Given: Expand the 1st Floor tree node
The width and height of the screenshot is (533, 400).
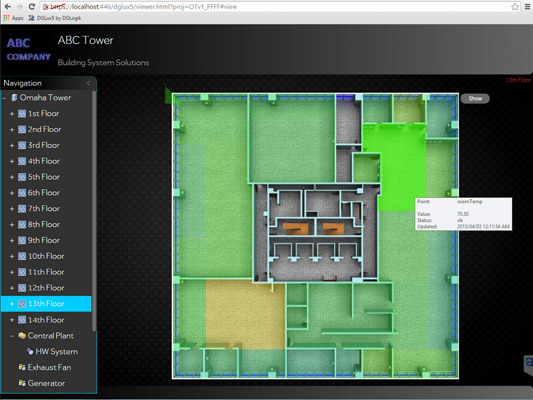Looking at the screenshot, I should [12, 114].
